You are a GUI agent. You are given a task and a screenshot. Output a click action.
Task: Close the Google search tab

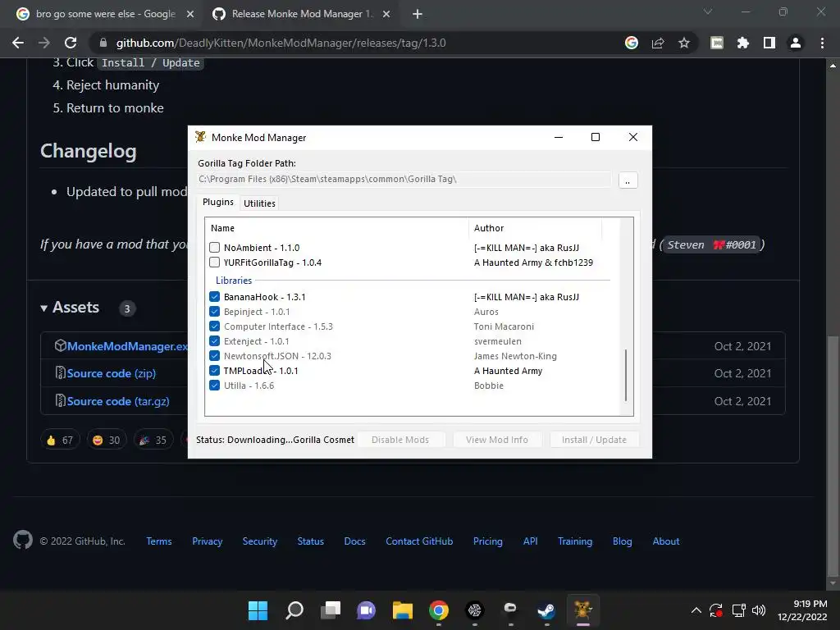click(x=190, y=15)
